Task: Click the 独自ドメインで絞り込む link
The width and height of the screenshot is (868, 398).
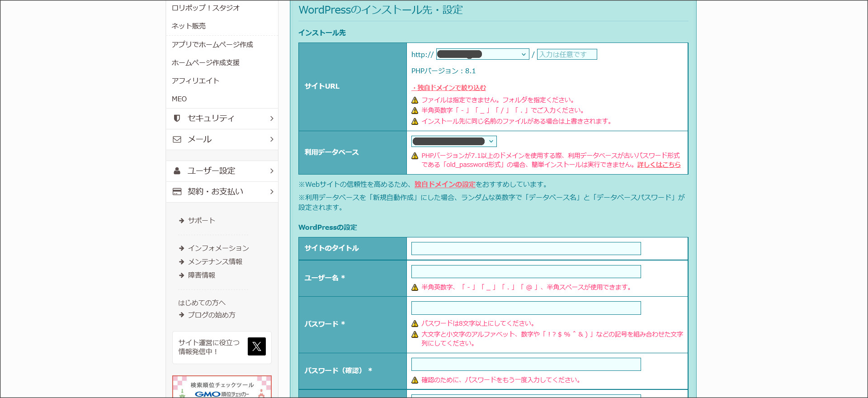Action: pos(448,88)
